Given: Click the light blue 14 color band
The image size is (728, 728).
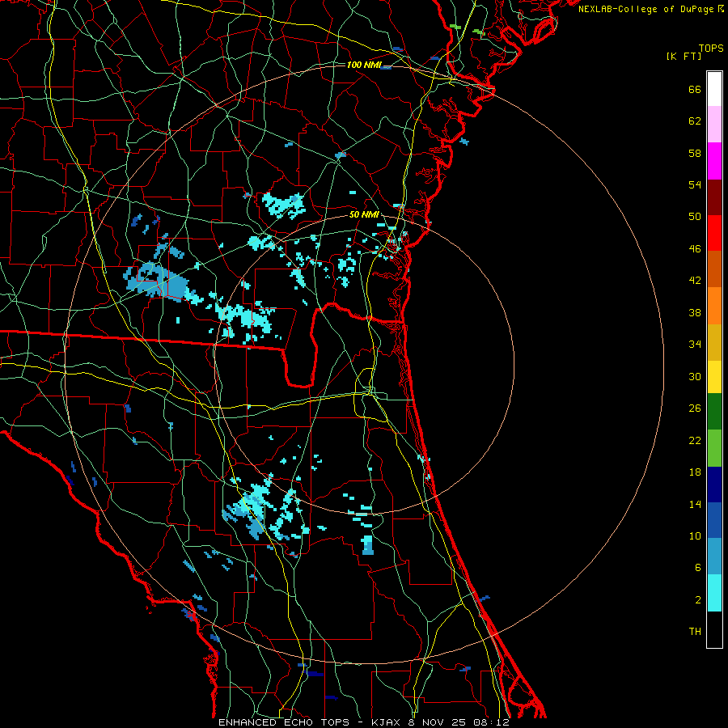Looking at the screenshot, I should 714,556.
